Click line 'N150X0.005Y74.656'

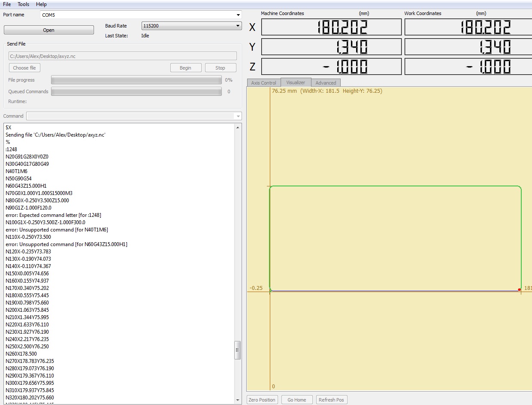tap(27, 274)
